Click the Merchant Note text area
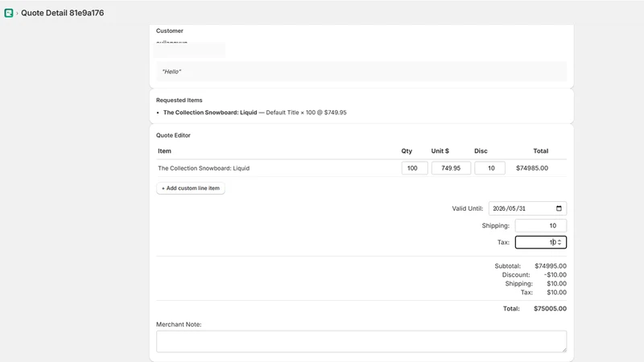Viewport: 644px width, 362px height. (361, 341)
